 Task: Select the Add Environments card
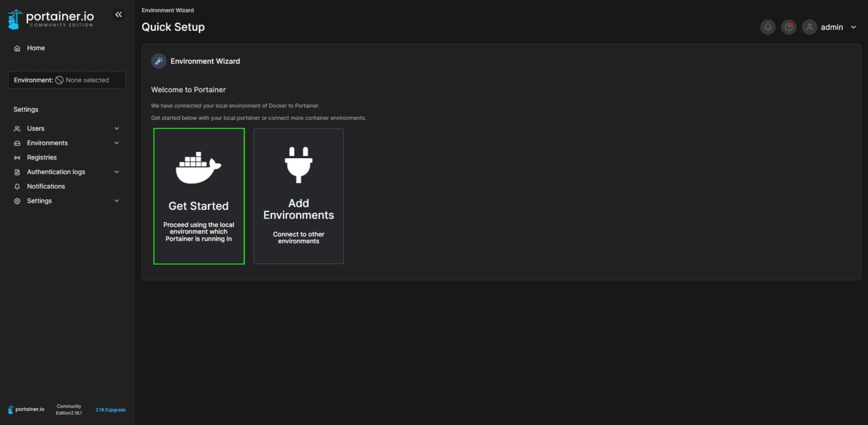coord(298,196)
